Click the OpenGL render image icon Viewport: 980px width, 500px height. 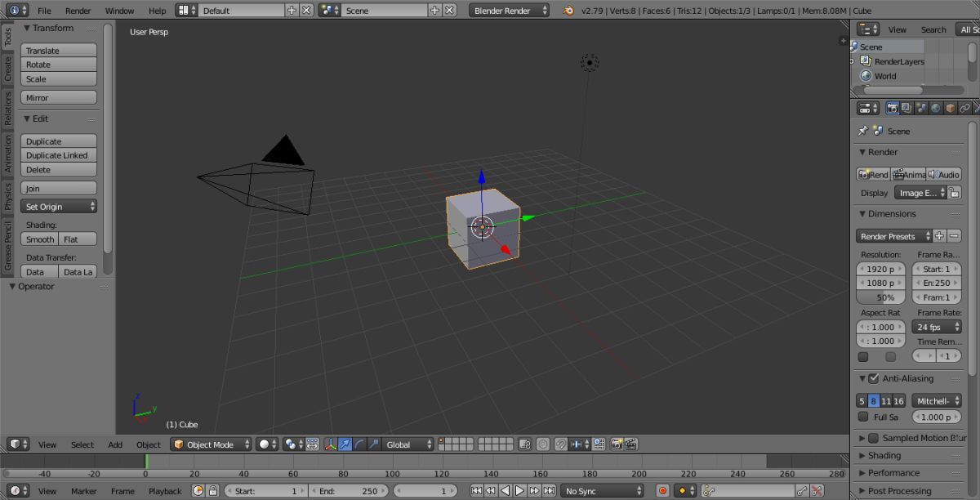tap(616, 444)
